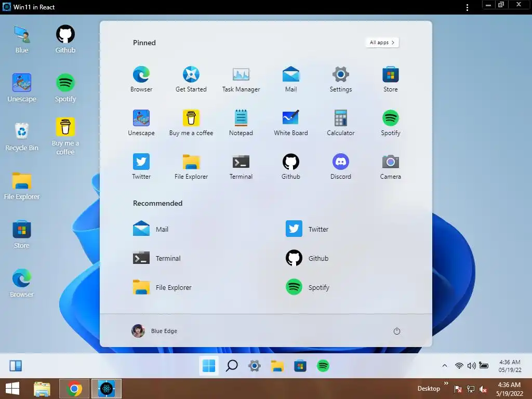532x399 pixels.
Task: Click the Action Center flag icon
Action: (x=458, y=389)
